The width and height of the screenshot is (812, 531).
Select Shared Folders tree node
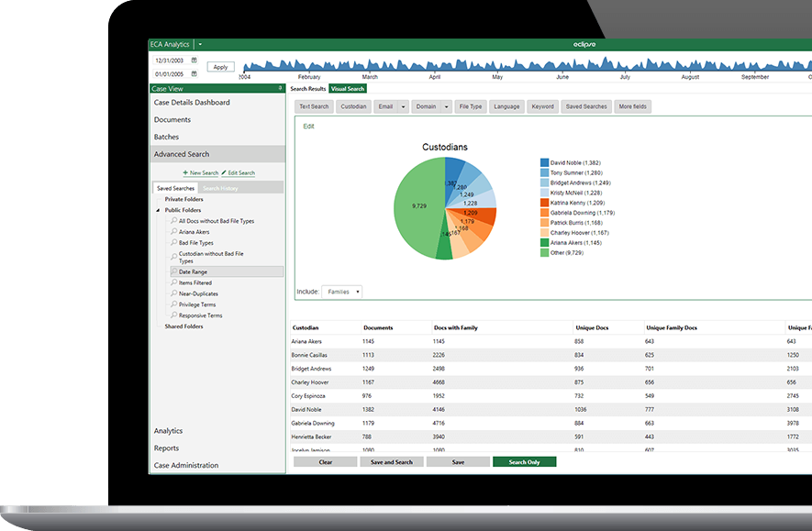pos(184,326)
